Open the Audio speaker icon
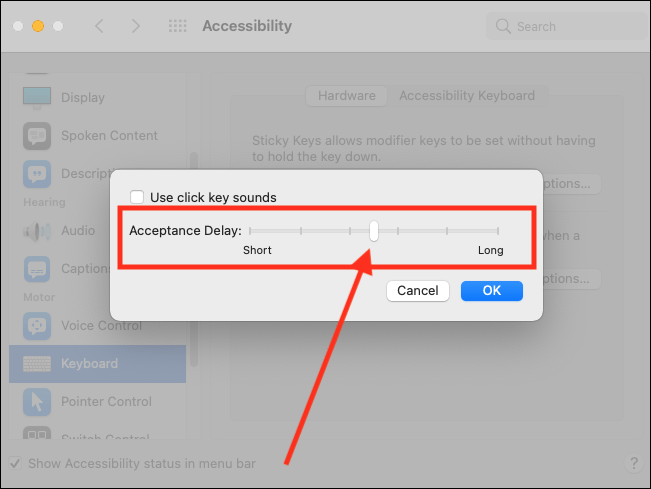The width and height of the screenshot is (651, 489). pos(37,231)
